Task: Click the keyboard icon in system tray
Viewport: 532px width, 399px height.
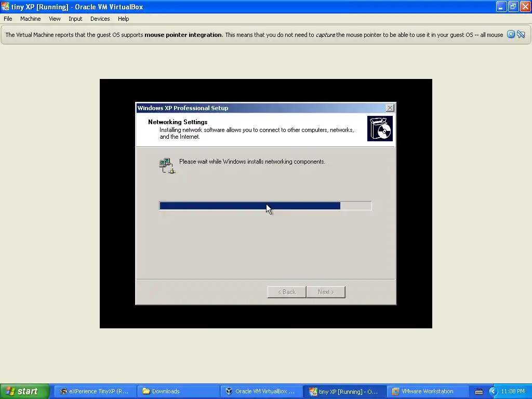Action: coord(478,392)
